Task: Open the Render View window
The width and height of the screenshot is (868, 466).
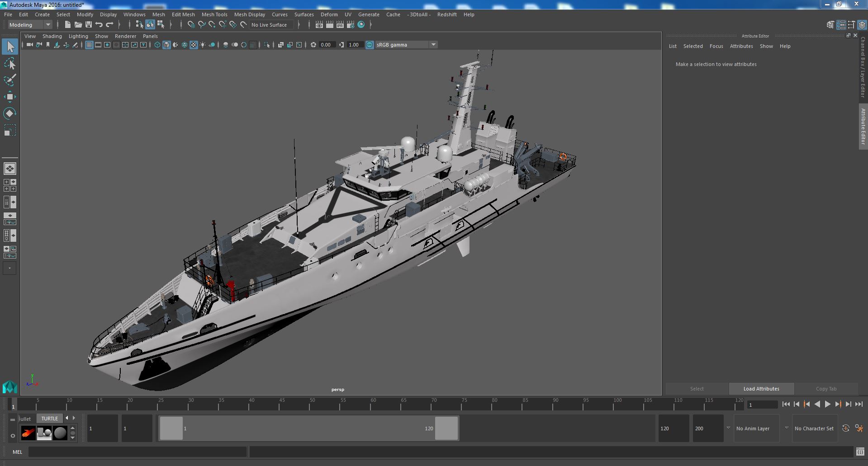Action: (x=319, y=25)
